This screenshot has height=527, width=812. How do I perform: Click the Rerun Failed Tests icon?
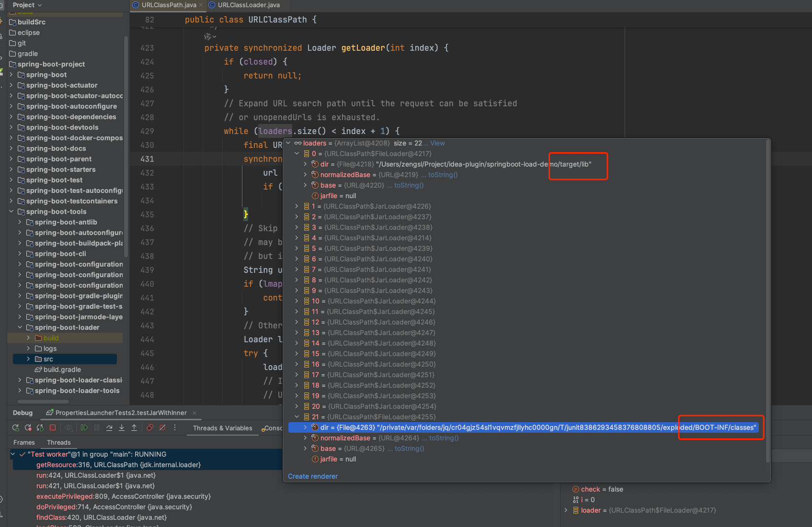[x=28, y=428]
